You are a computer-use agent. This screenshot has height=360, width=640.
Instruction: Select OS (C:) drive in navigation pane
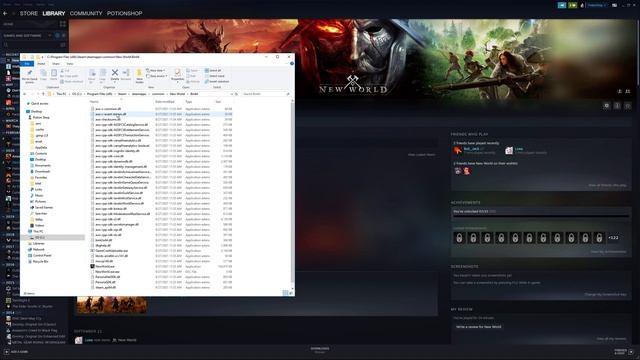click(40, 238)
